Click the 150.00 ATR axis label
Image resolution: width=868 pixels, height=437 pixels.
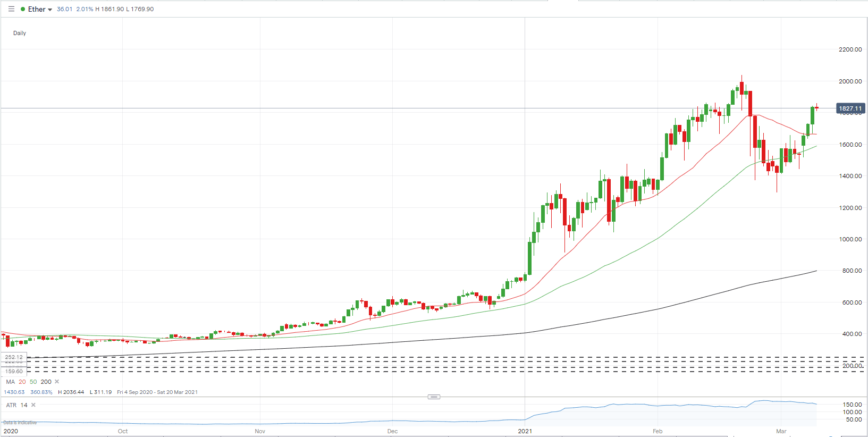(853, 405)
